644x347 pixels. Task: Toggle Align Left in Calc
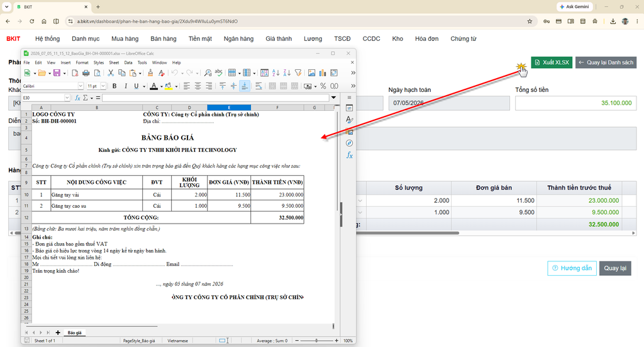[187, 86]
